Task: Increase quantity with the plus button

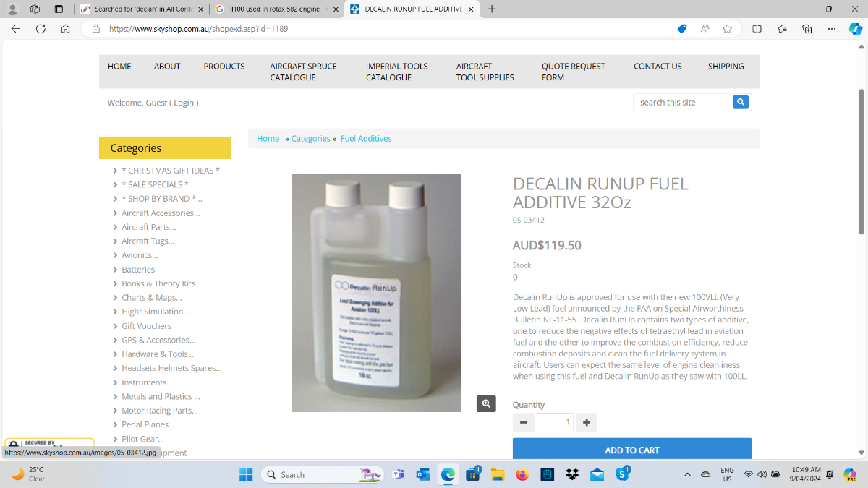Action: coord(586,422)
